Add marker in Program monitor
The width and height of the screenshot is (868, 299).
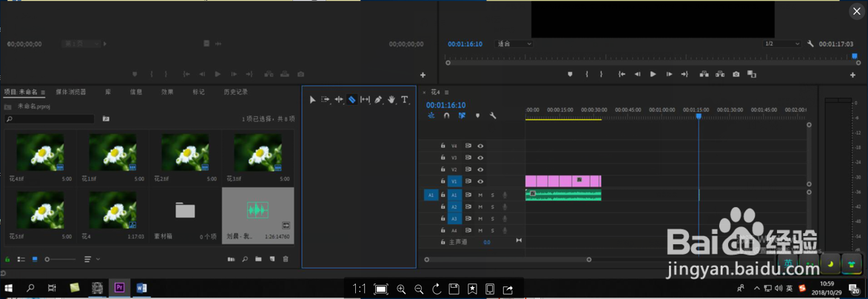point(571,74)
